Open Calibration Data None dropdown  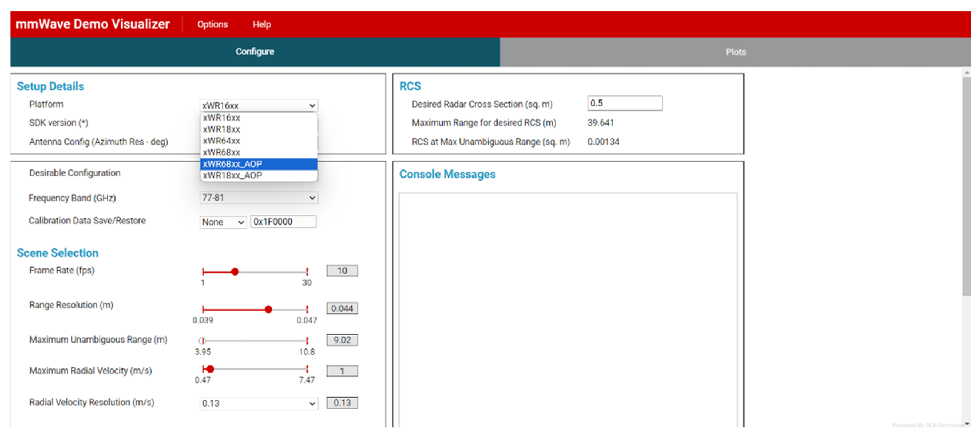coord(223,222)
